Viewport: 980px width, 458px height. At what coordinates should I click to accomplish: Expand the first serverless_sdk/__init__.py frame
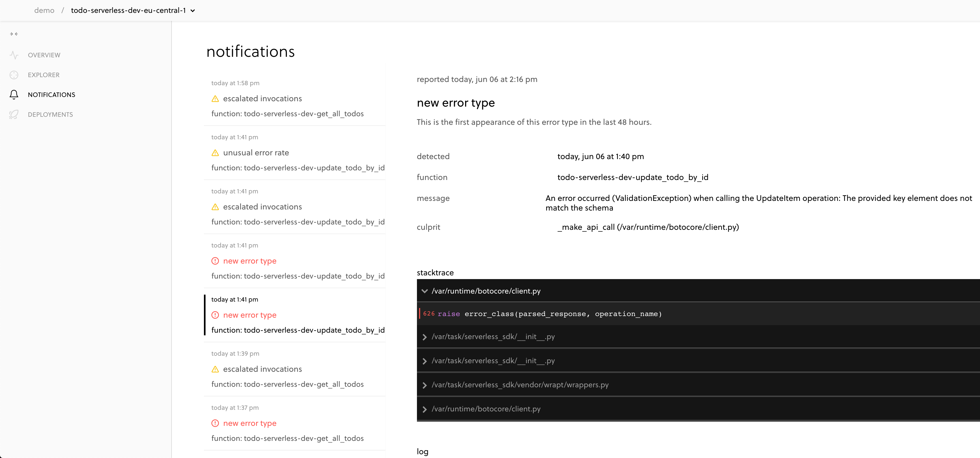(424, 337)
